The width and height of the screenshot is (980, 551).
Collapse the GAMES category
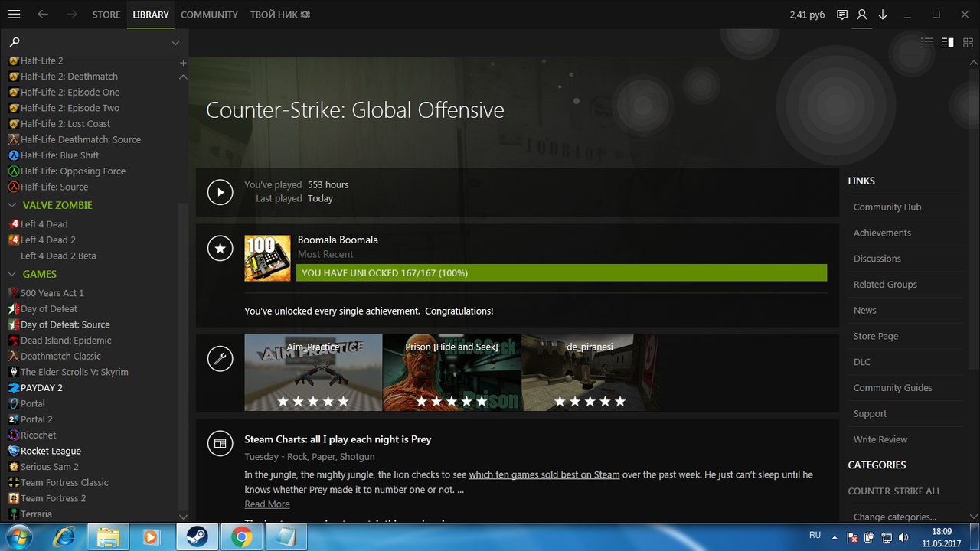pyautogui.click(x=12, y=274)
